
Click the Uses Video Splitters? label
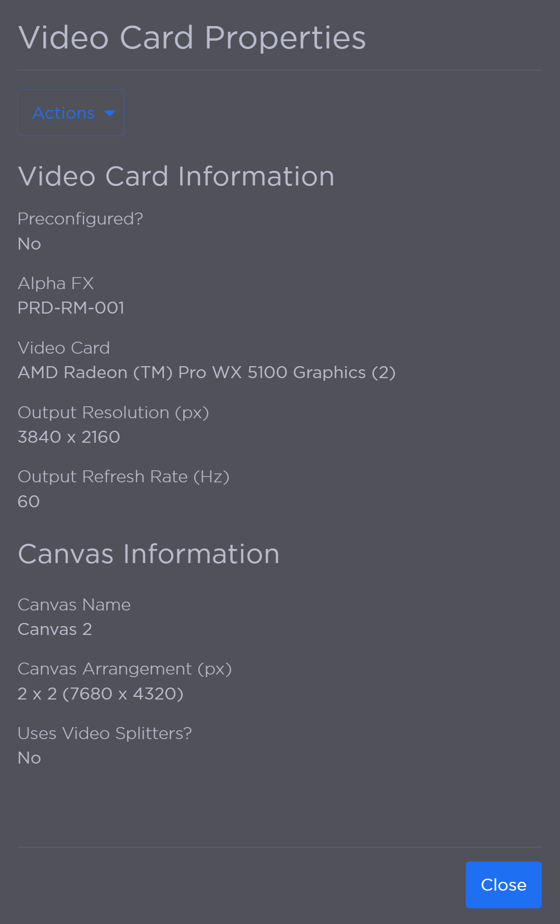click(x=105, y=733)
